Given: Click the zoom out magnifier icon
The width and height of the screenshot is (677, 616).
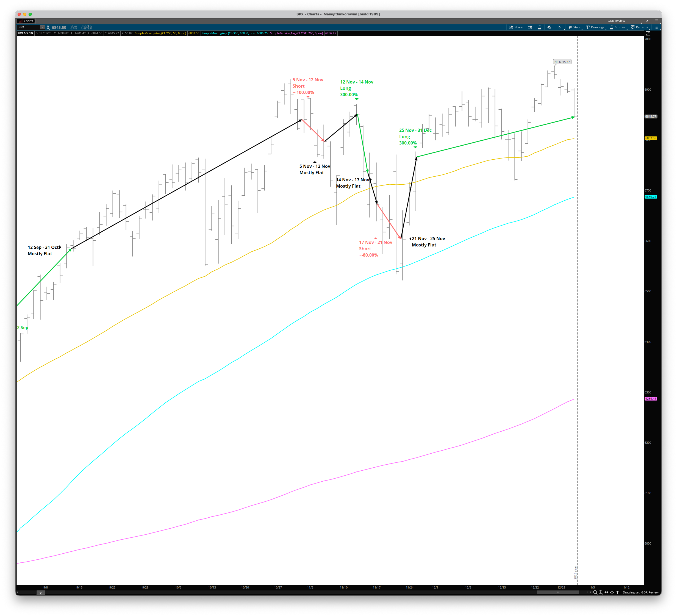Looking at the screenshot, I should tap(595, 592).
